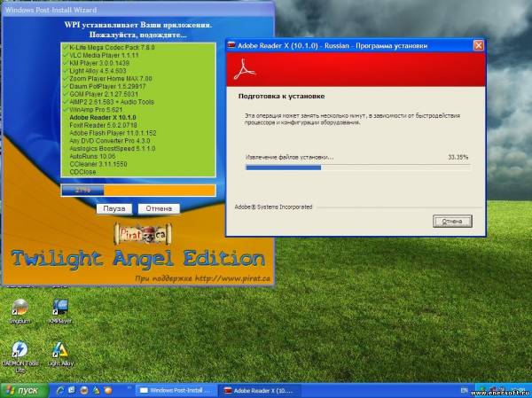The image size is (532, 398).
Task: Switch to Adobe Reader X taskbar button
Action: tap(261, 391)
